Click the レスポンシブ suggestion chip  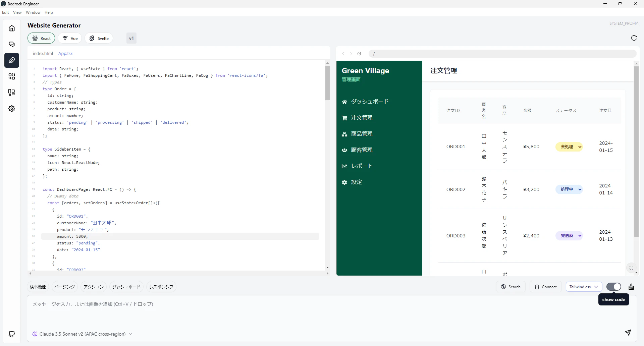161,287
